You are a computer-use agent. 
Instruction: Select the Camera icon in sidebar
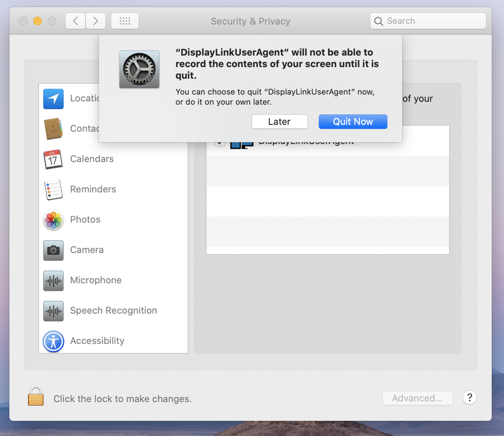tap(53, 250)
